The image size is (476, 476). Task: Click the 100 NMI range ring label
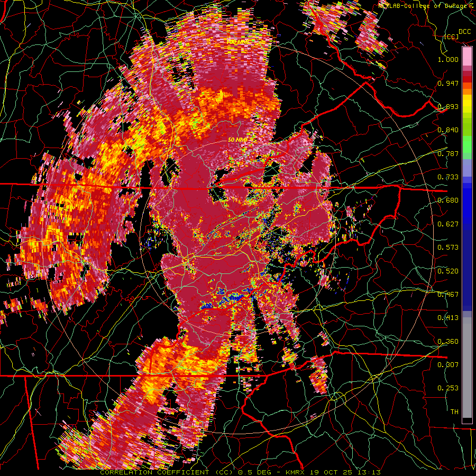click(x=238, y=41)
